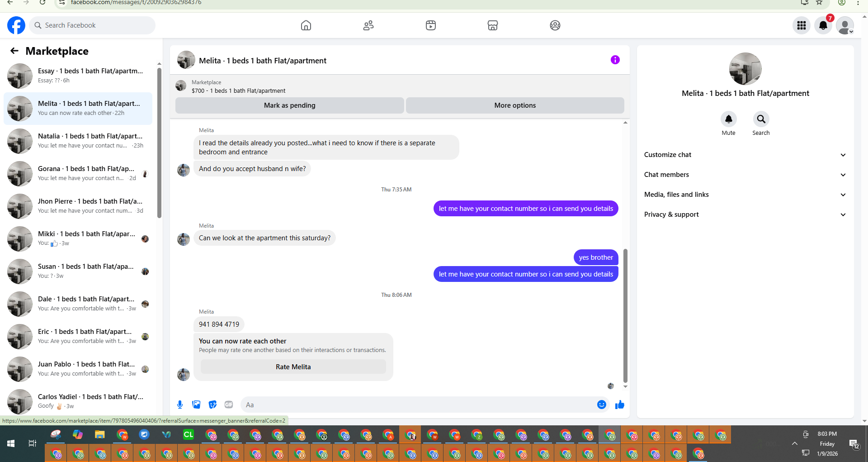This screenshot has height=462, width=868.
Task: Open Mikki conversation in list
Action: click(78, 239)
